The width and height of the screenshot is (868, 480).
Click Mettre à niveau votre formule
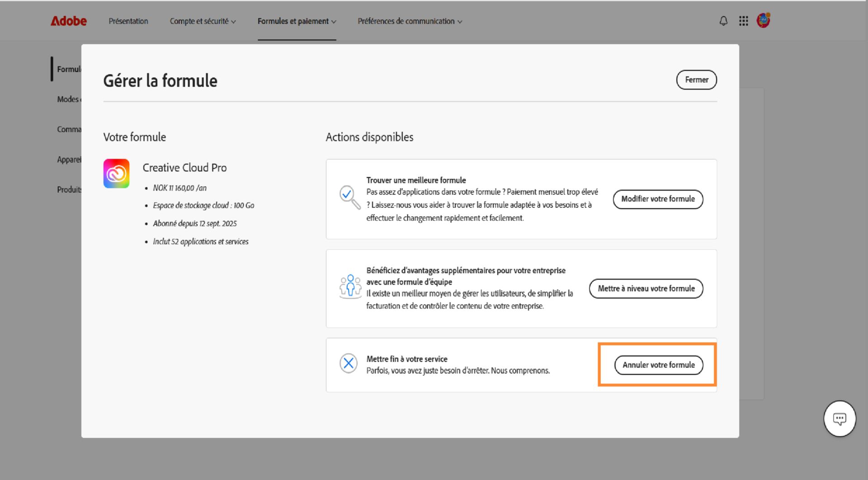coord(646,288)
